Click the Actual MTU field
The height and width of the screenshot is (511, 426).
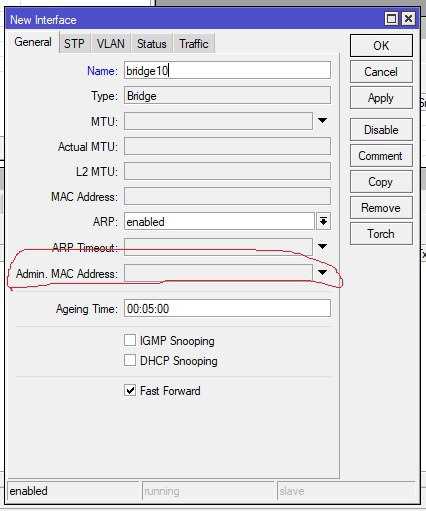[x=227, y=146]
